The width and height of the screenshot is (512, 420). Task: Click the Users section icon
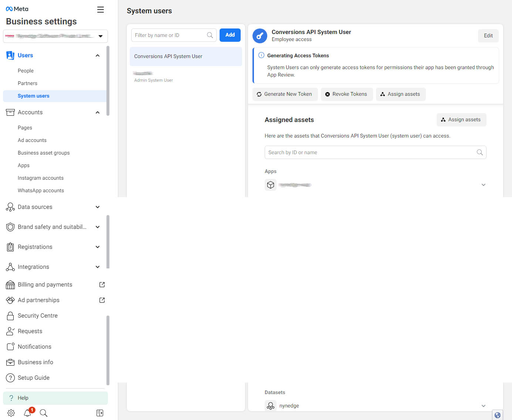10,55
